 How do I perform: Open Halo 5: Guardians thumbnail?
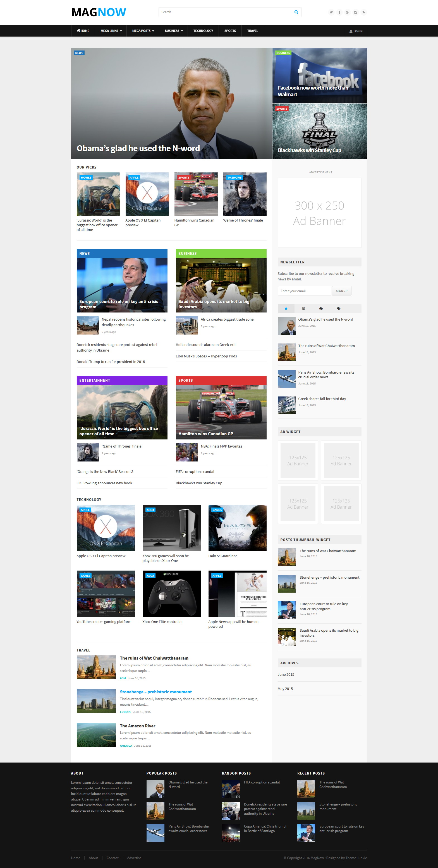pos(237,528)
